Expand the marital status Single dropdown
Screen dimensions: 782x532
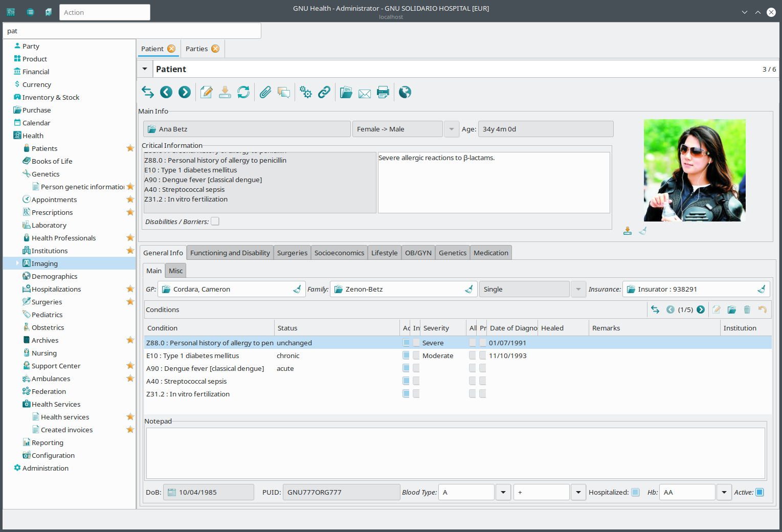point(578,289)
